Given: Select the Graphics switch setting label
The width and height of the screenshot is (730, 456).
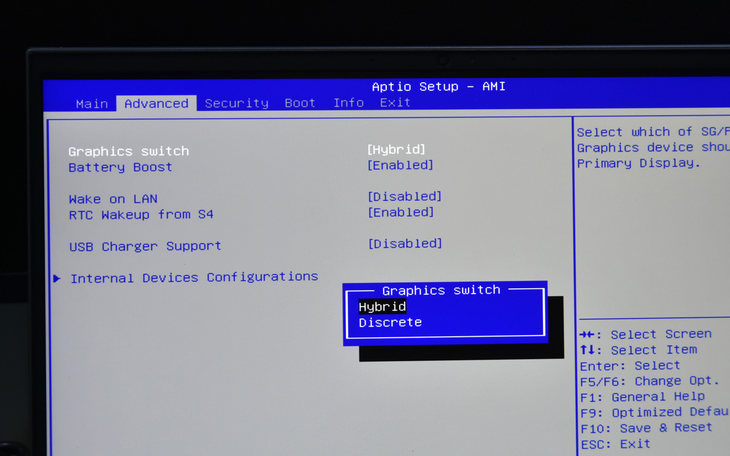Looking at the screenshot, I should click(128, 151).
